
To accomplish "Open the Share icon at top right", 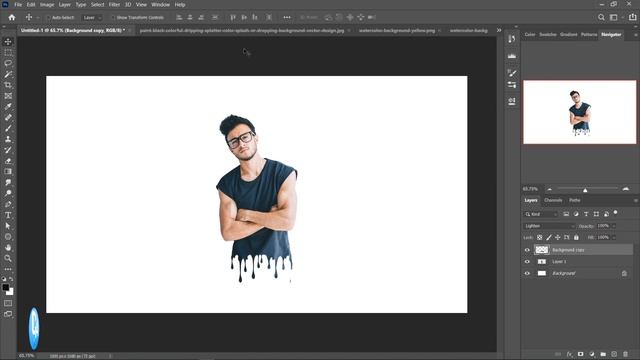I will pyautogui.click(x=633, y=17).
